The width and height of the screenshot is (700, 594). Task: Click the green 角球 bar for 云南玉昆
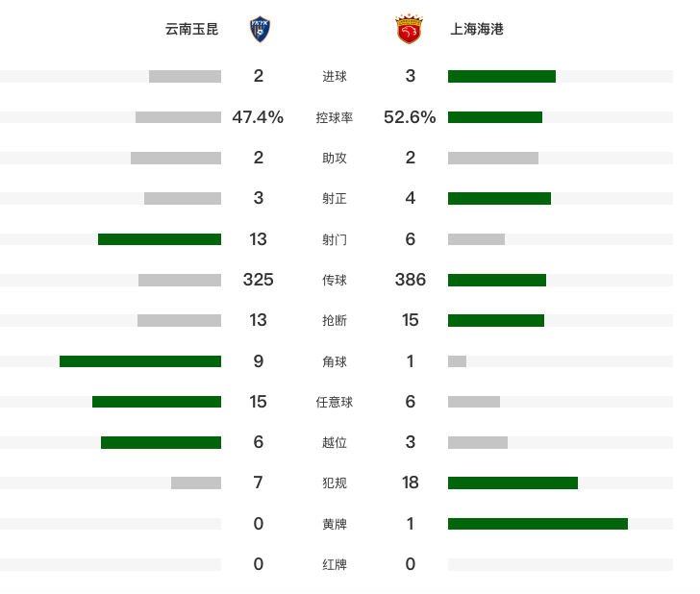[140, 361]
